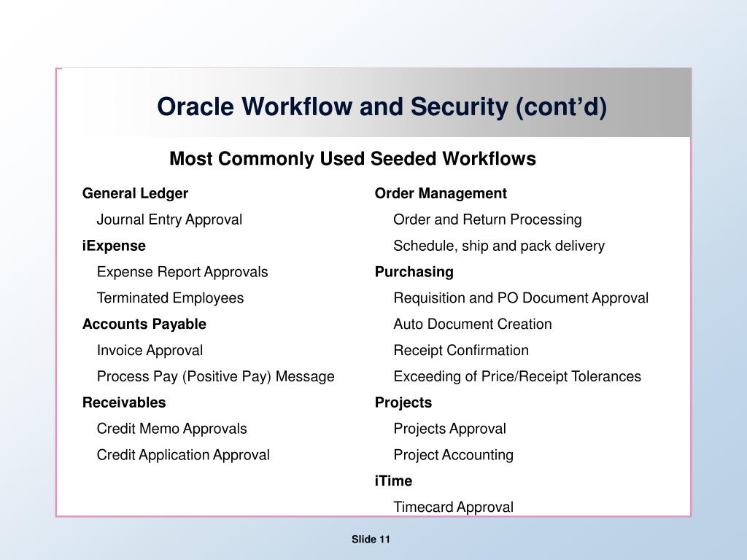
Task: Select the Journal Entry Approval line
Action: [169, 219]
